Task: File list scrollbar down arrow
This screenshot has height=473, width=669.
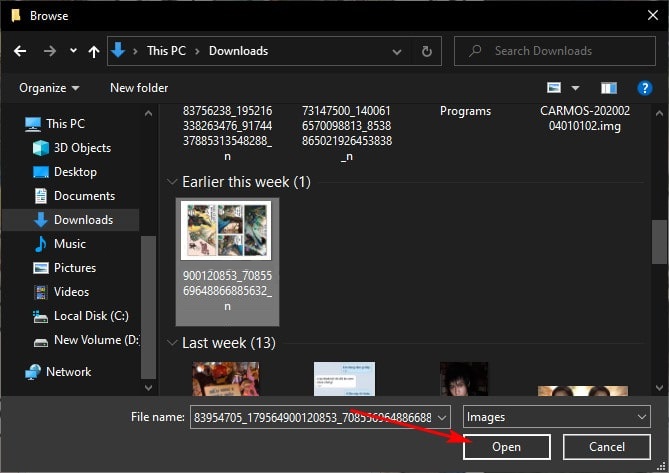Action: click(659, 387)
